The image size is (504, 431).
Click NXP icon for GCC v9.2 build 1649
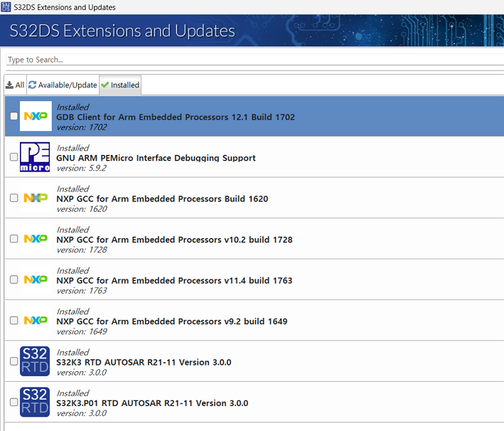(x=36, y=321)
